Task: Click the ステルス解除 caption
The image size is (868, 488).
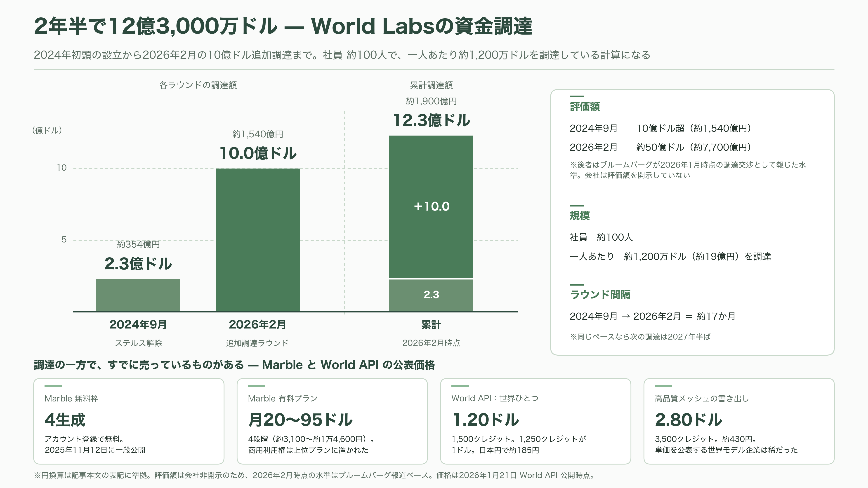Action: click(139, 343)
